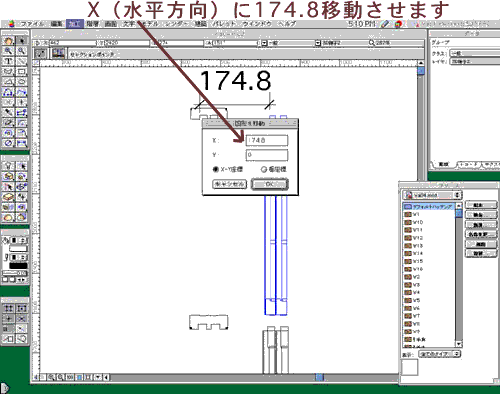
Task: Open the 文字 (Text) menu
Action: click(x=129, y=24)
